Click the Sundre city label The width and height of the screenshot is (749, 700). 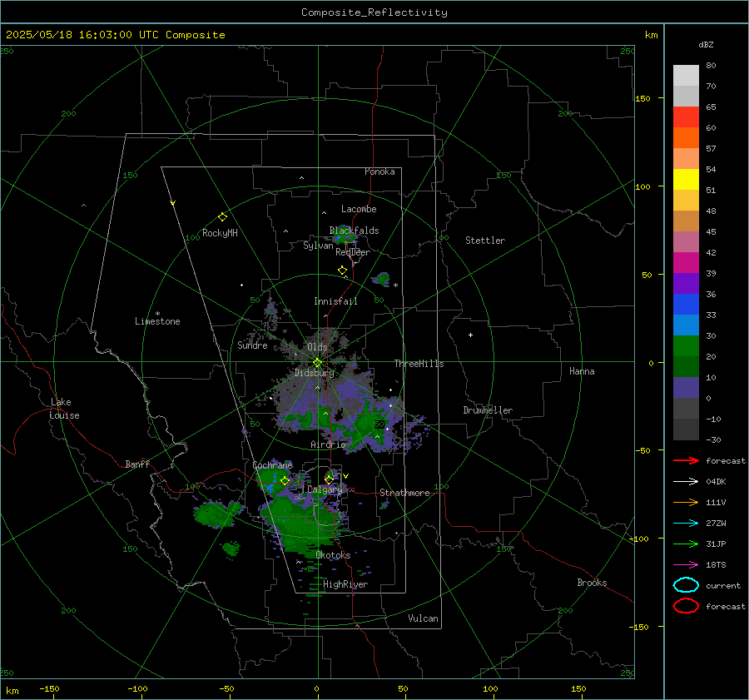pyautogui.click(x=252, y=345)
